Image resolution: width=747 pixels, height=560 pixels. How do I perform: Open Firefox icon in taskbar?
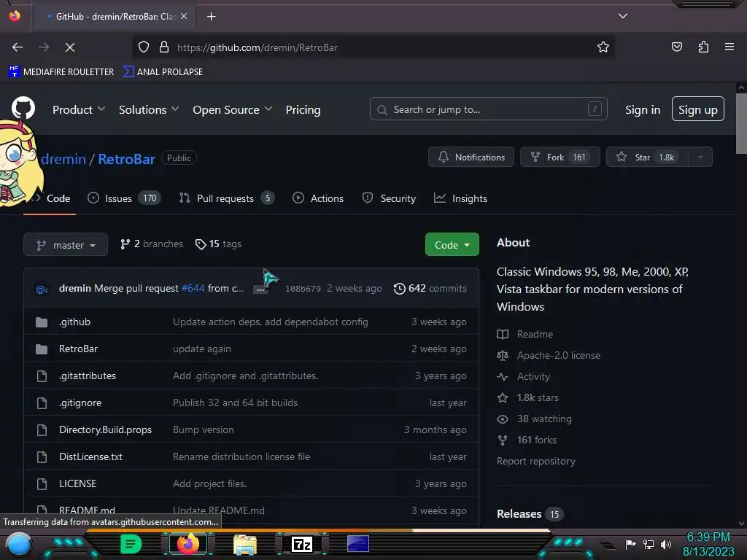point(187,544)
